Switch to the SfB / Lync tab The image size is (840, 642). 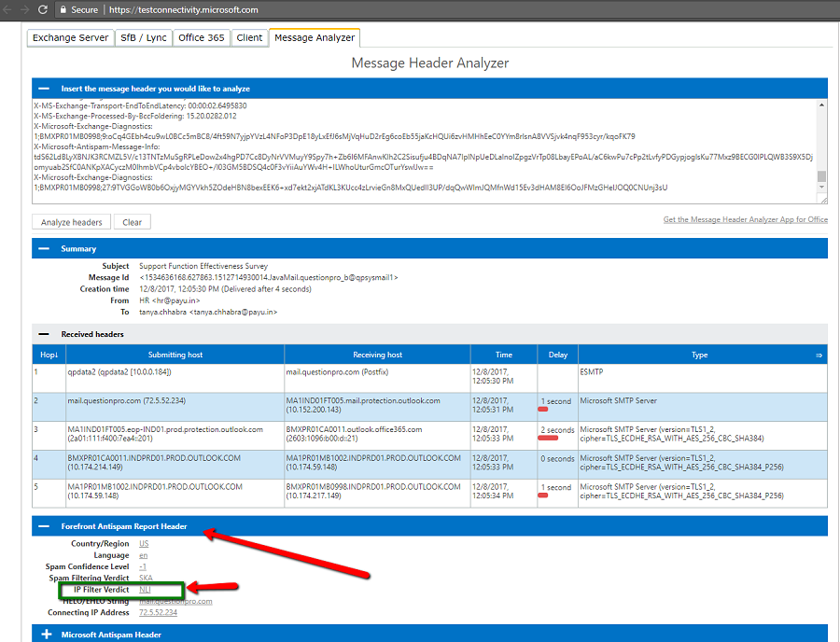click(144, 38)
